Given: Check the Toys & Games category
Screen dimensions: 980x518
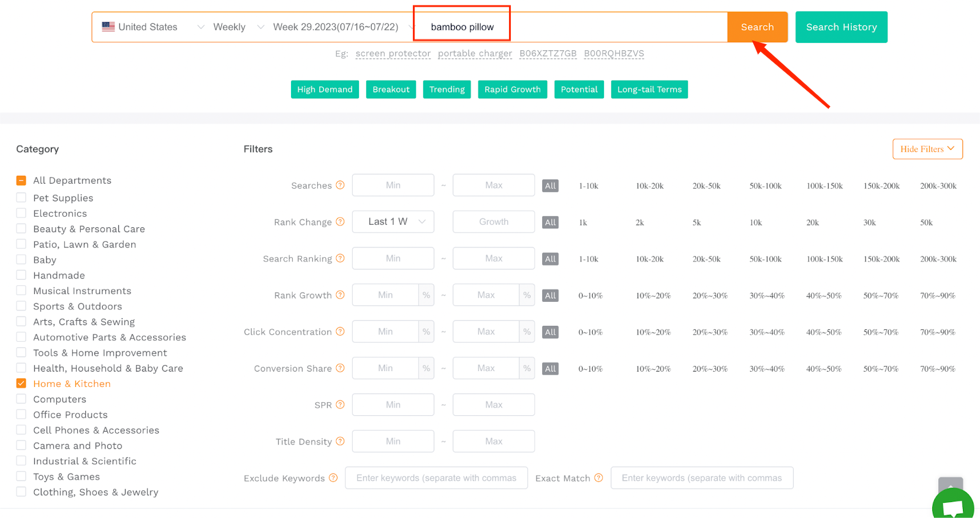Looking at the screenshot, I should pyautogui.click(x=21, y=476).
